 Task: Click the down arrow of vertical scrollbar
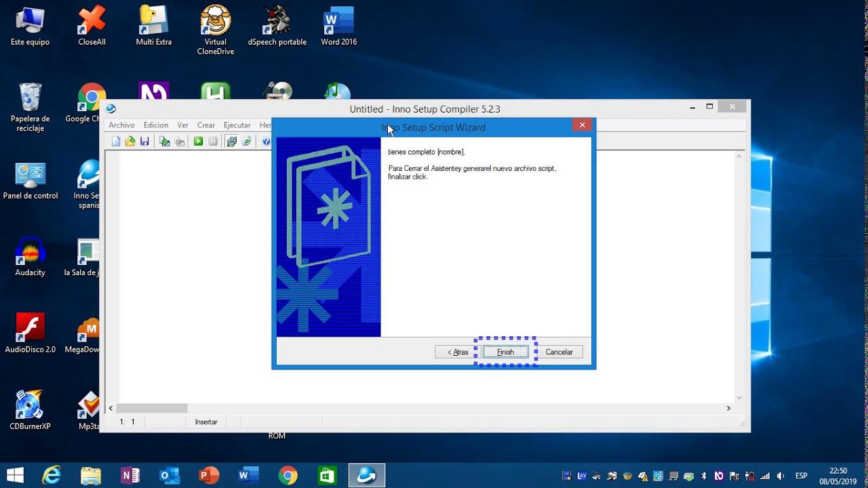(x=739, y=397)
